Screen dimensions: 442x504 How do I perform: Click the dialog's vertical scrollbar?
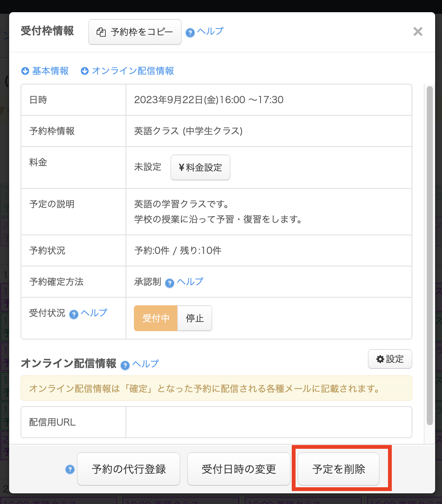(430, 255)
